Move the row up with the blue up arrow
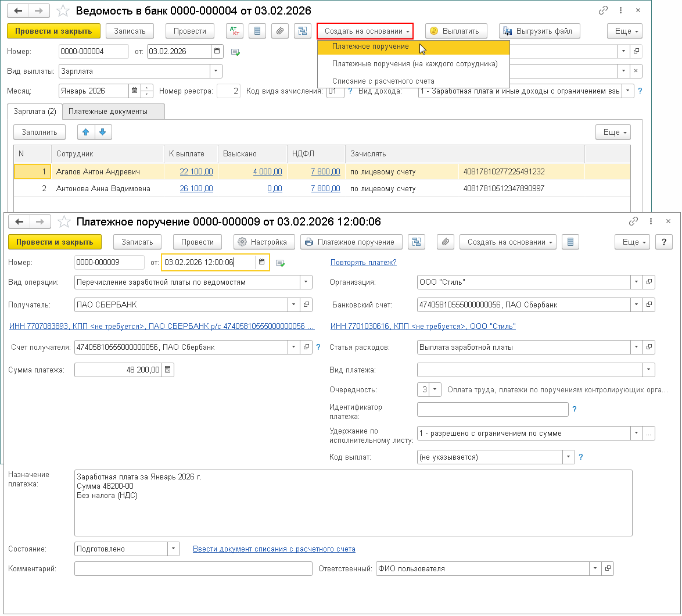 [x=86, y=132]
